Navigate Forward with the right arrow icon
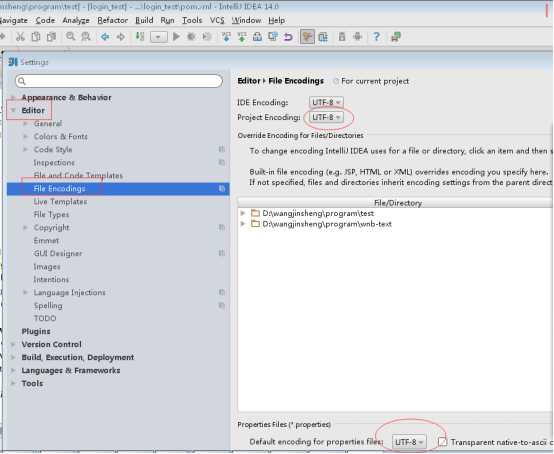 [121, 37]
